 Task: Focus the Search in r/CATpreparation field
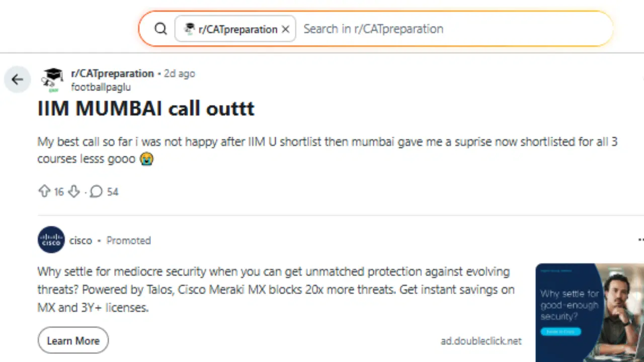[x=453, y=29]
